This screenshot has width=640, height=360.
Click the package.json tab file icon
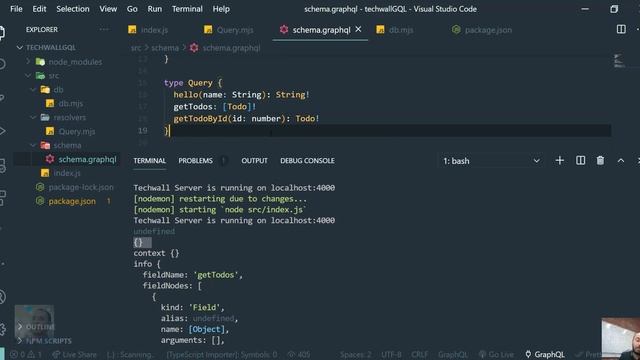456,30
